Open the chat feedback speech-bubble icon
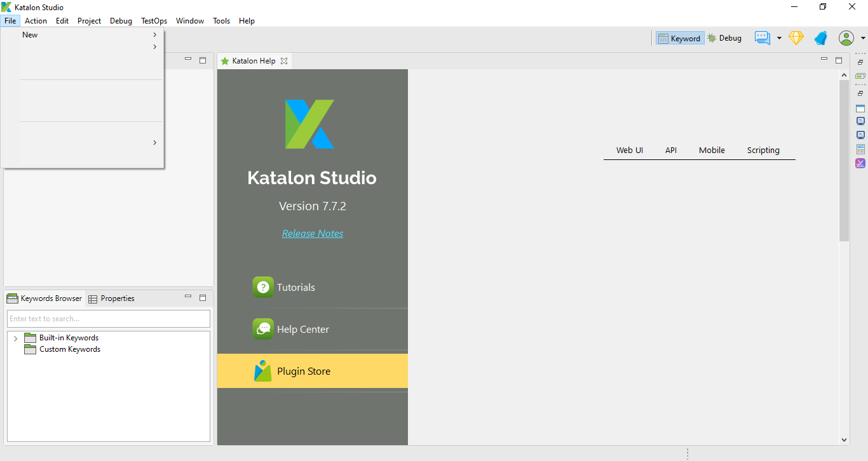 (763, 38)
